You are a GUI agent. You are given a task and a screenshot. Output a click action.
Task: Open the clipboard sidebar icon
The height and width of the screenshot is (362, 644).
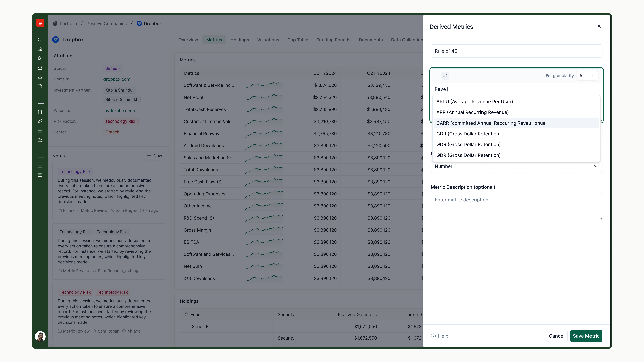(x=40, y=112)
